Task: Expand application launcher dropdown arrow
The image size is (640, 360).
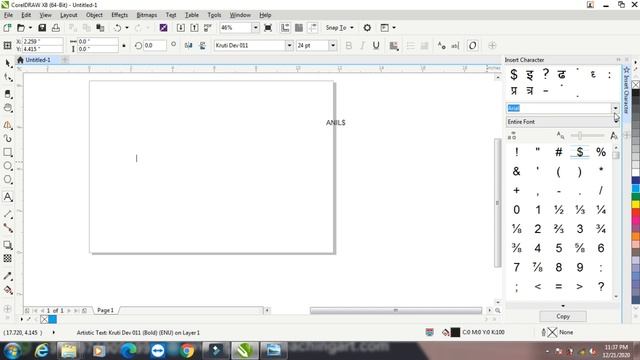Action: click(x=394, y=28)
